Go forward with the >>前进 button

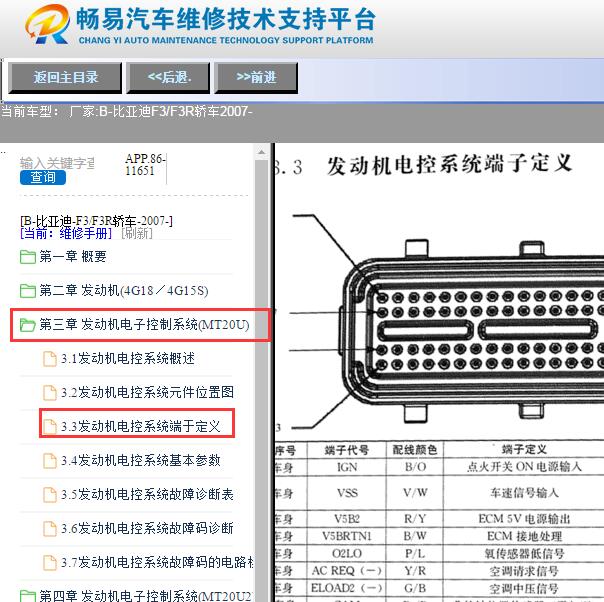click(x=256, y=78)
